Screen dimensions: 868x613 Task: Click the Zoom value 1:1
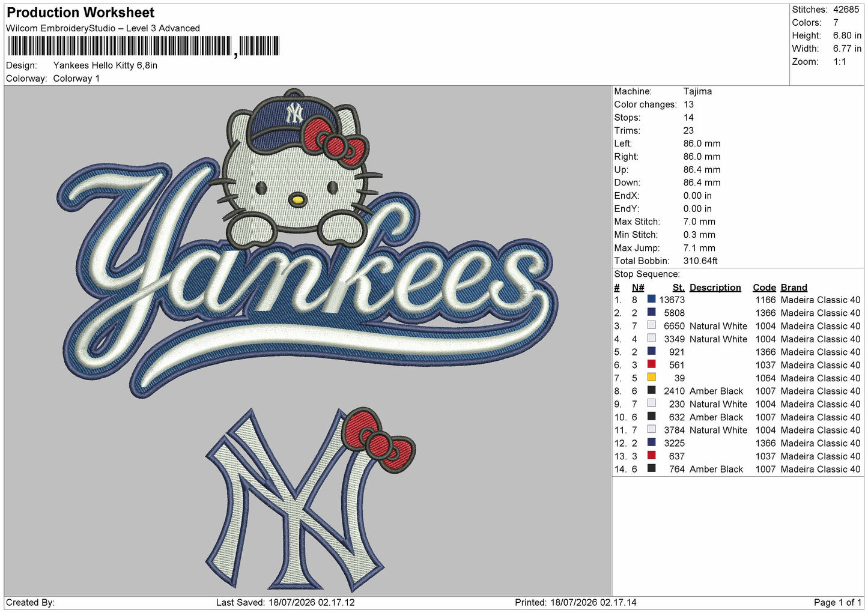[839, 62]
